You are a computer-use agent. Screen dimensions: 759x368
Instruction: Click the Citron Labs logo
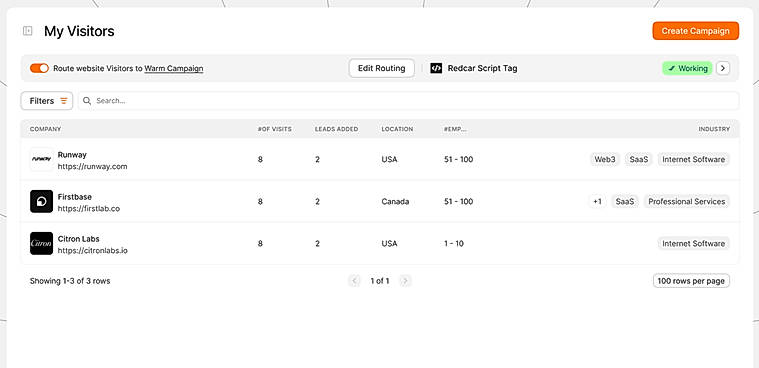coord(42,243)
